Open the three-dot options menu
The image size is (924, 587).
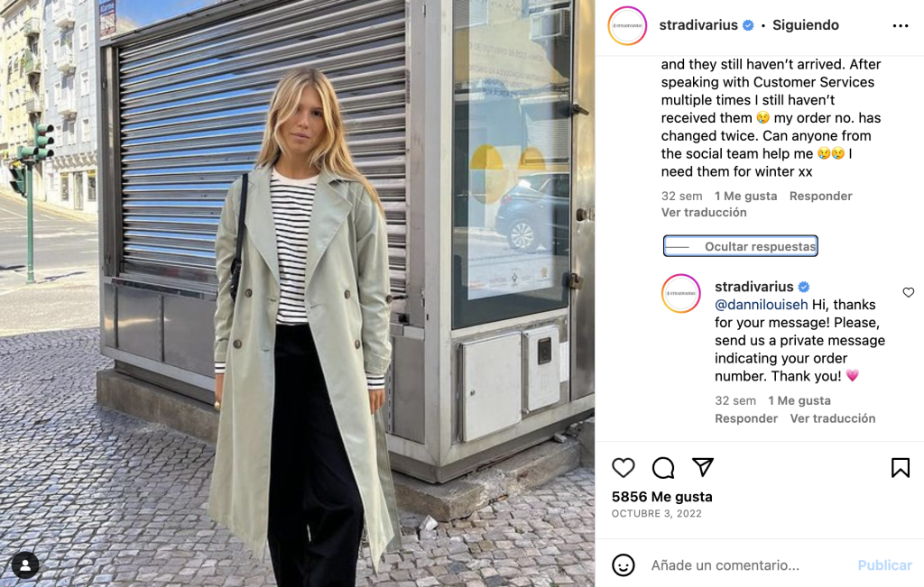click(900, 26)
